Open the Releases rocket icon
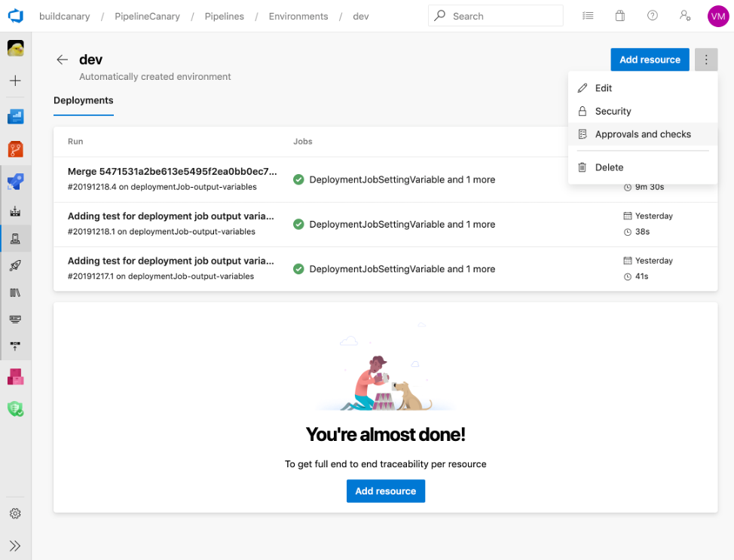The image size is (734, 560). point(15,265)
